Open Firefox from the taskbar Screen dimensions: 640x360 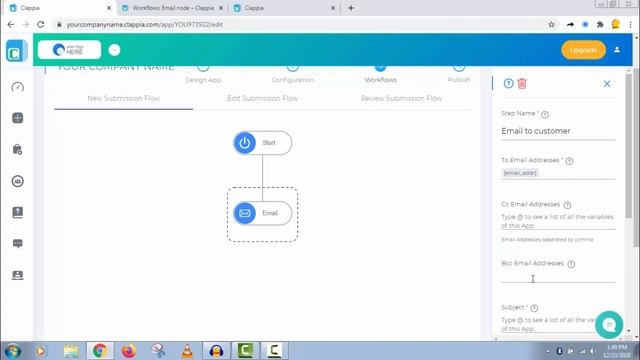[129, 351]
